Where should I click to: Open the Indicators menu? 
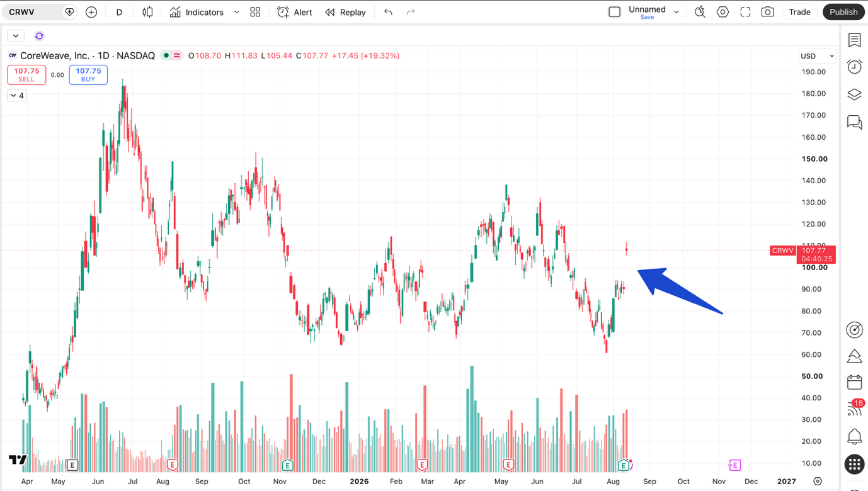pos(197,12)
